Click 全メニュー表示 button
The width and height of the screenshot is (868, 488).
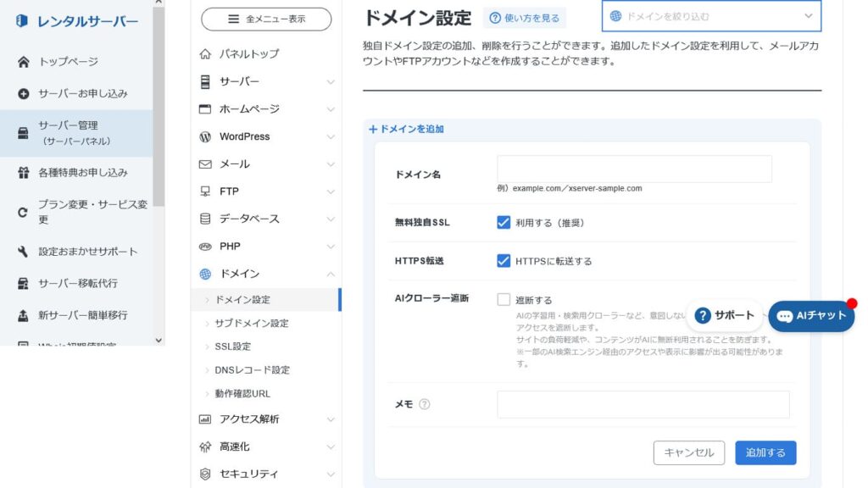pyautogui.click(x=266, y=19)
